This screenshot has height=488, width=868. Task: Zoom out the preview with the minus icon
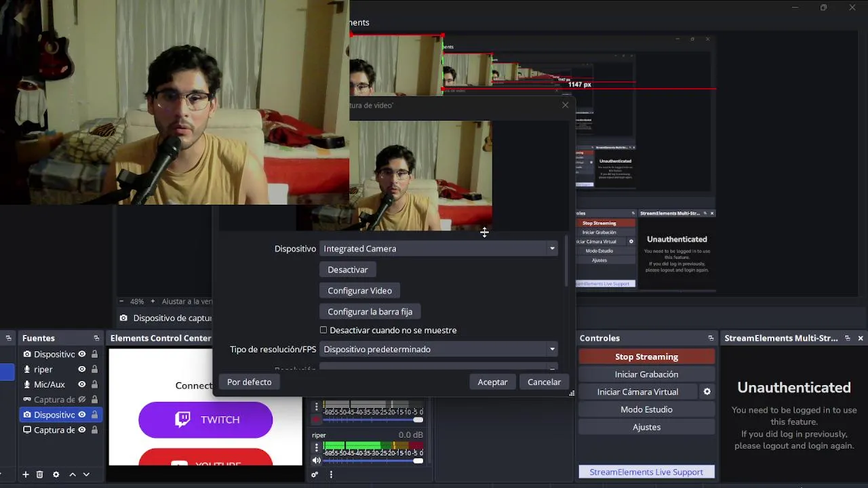pos(121,301)
